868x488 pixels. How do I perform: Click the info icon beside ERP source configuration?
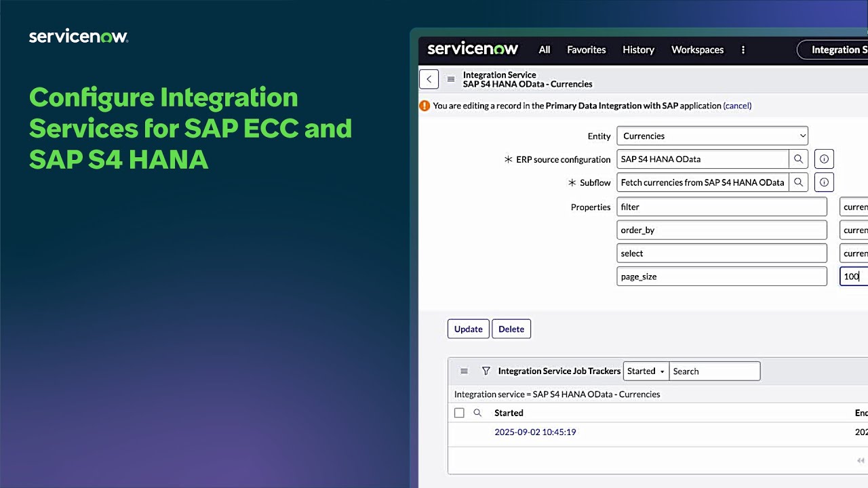click(x=823, y=159)
